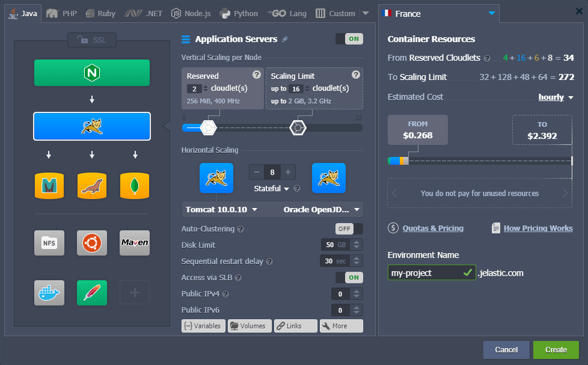Open the MongoDB NoSQL database node
Viewport: 588px width, 365px height.
point(135,186)
